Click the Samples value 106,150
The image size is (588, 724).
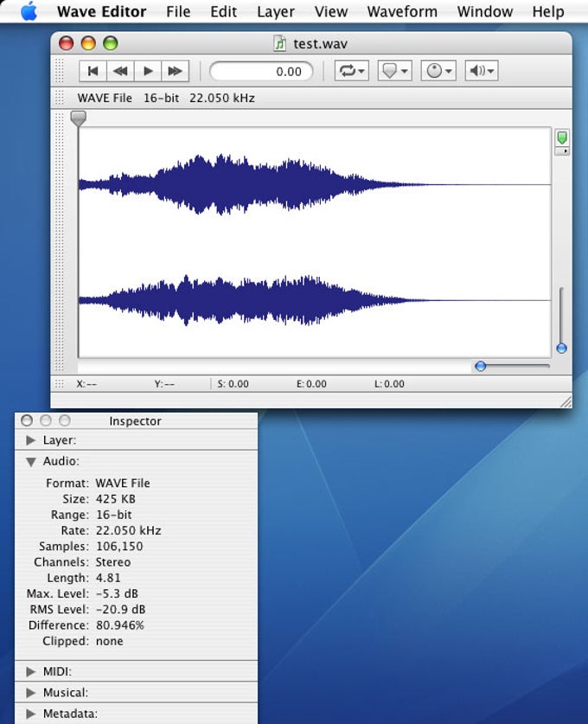[x=119, y=546]
